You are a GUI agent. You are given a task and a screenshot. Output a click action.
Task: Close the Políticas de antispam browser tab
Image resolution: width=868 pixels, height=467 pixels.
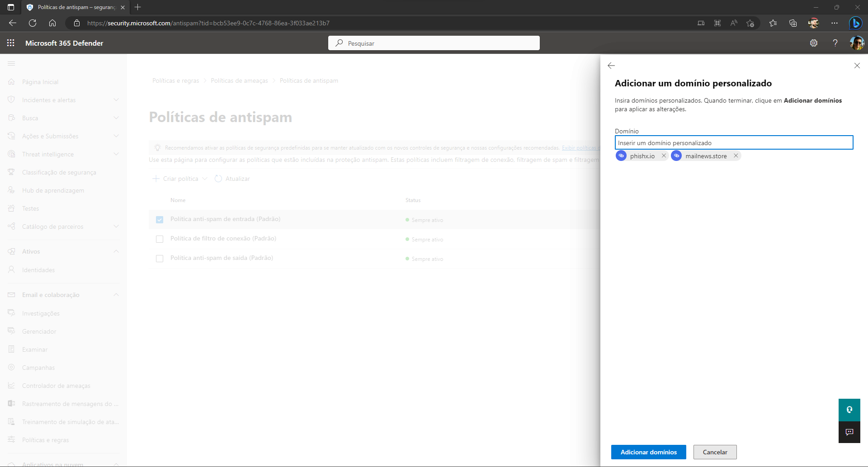[123, 7]
